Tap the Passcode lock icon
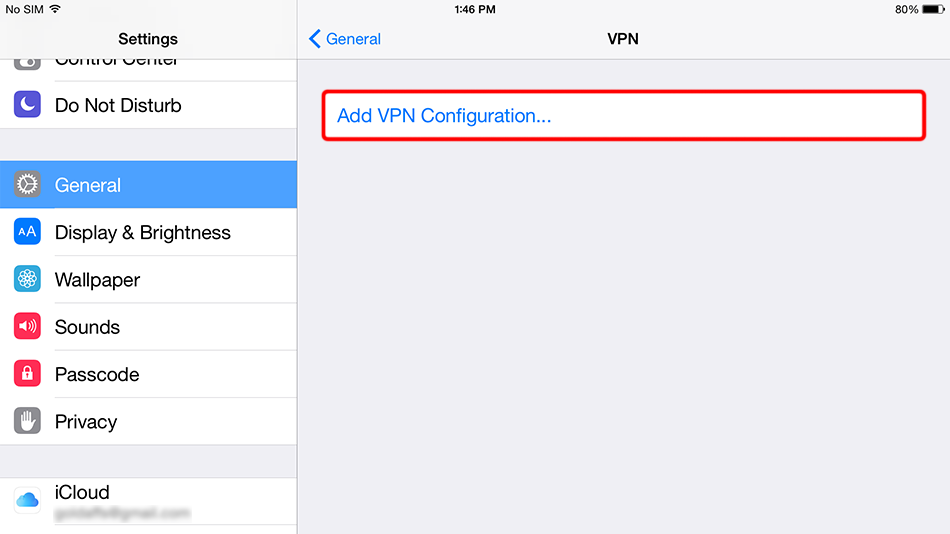The width and height of the screenshot is (950, 534). pos(27,374)
